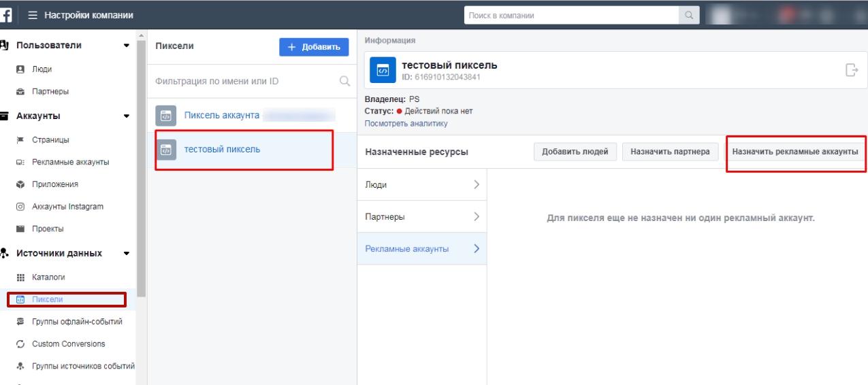Expand the Люди chevron in resources
This screenshot has width=868, height=385.
click(477, 184)
